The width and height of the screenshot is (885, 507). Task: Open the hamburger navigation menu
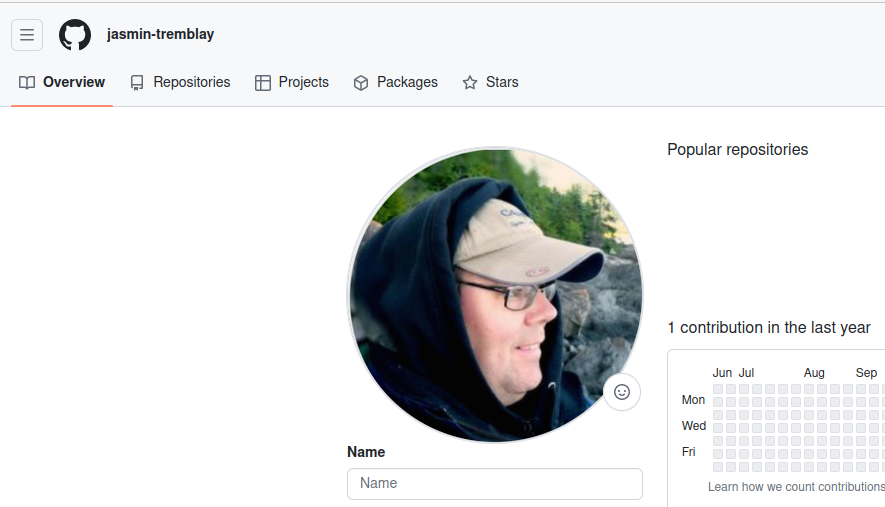point(27,35)
